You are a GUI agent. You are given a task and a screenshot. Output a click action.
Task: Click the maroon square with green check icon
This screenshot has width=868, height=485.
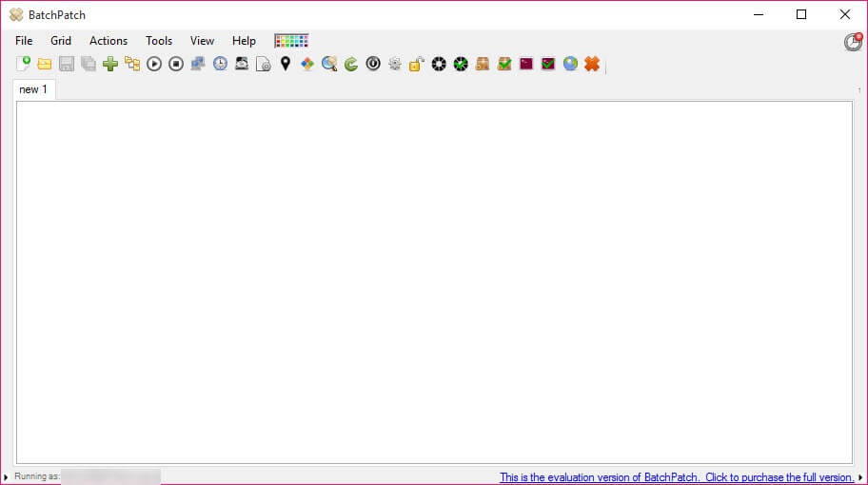click(548, 64)
